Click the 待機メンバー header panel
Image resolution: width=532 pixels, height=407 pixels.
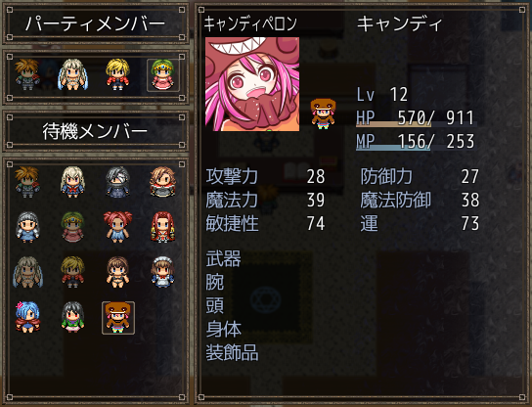pos(96,131)
